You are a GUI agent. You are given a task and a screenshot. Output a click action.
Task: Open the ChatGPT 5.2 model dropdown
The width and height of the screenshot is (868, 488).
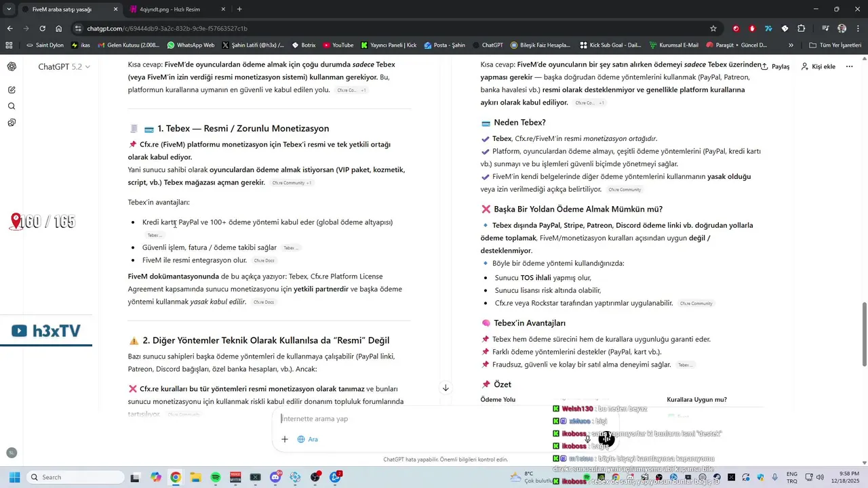(x=64, y=66)
